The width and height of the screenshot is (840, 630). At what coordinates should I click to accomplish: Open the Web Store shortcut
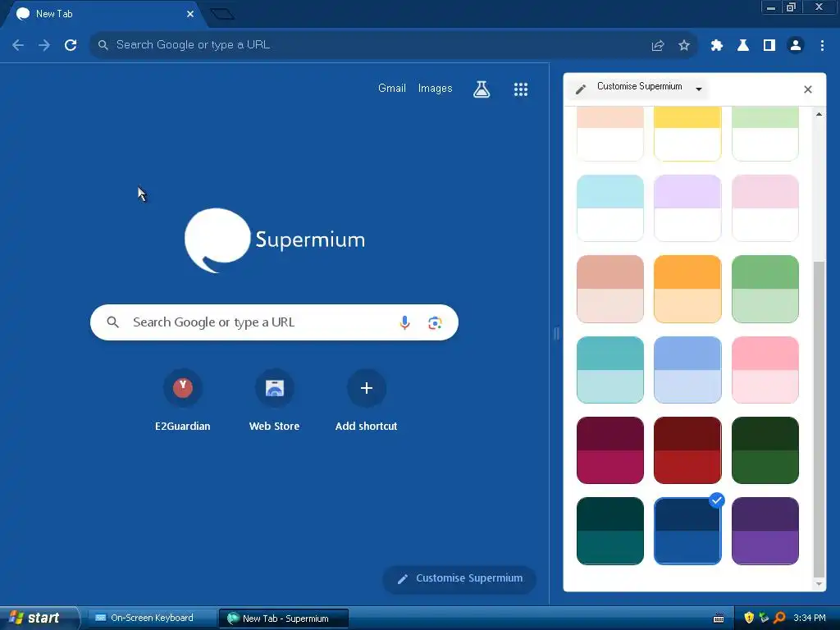[274, 400]
